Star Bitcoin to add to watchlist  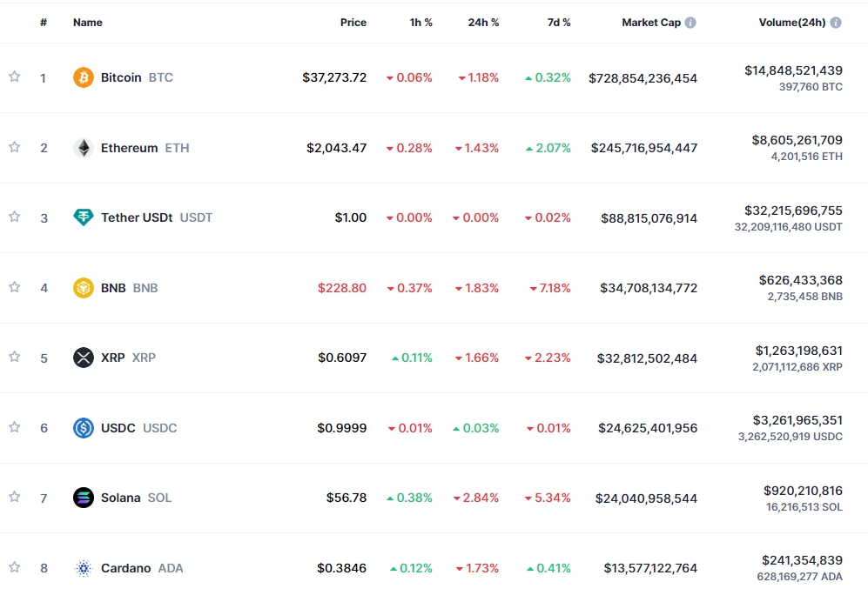[14, 77]
